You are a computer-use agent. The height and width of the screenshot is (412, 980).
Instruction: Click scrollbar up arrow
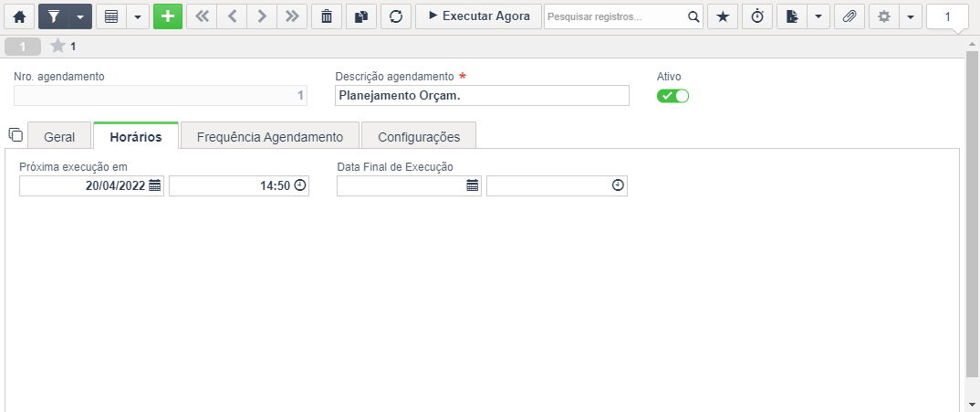click(x=972, y=45)
